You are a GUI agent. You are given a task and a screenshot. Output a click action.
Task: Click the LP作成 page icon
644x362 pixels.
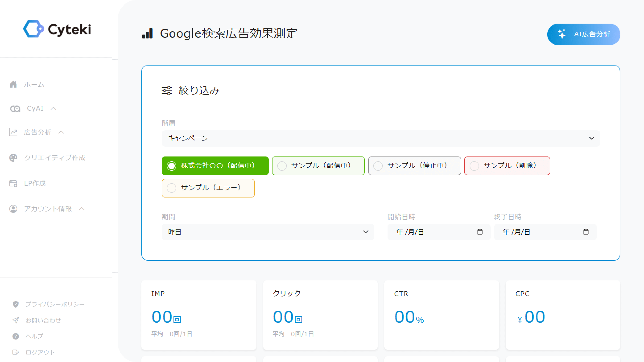click(13, 183)
